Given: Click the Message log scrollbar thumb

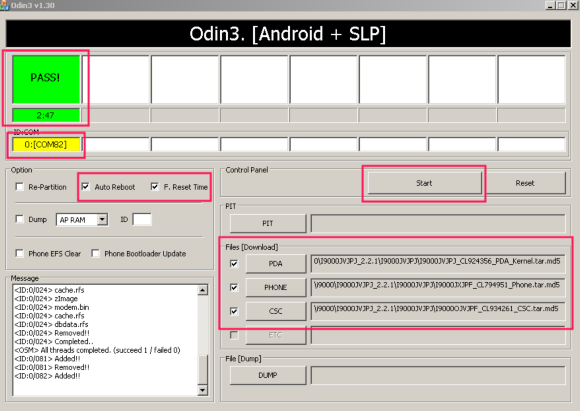Looking at the screenshot, I should click(x=202, y=370).
